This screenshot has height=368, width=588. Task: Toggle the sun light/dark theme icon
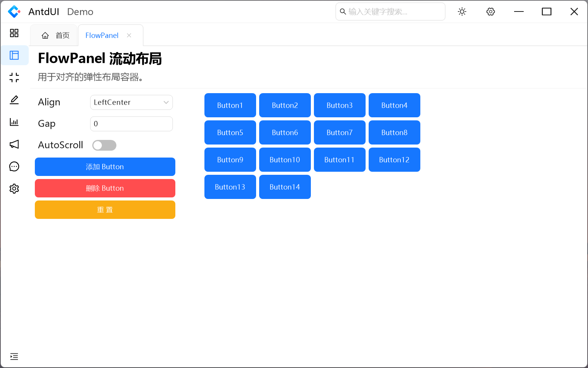pos(462,12)
